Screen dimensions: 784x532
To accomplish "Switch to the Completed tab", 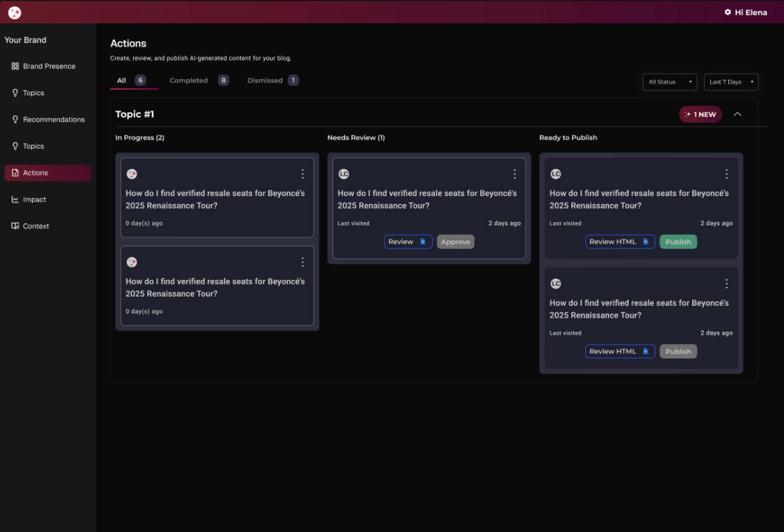I will click(x=188, y=80).
